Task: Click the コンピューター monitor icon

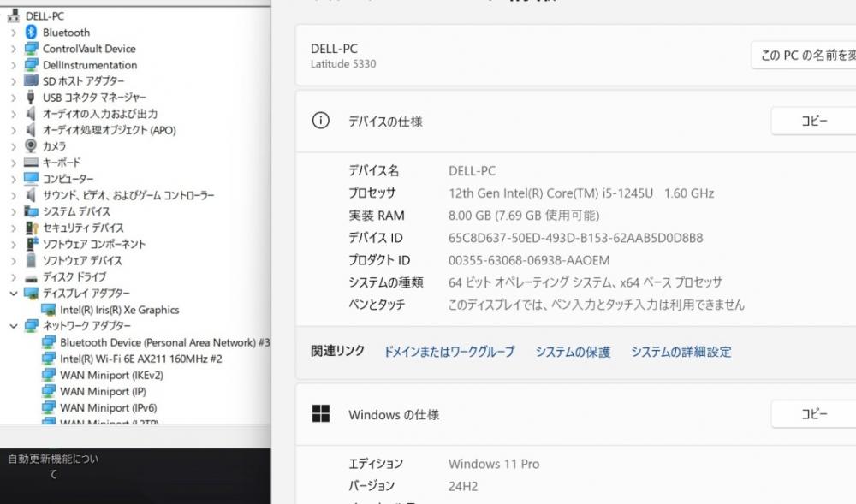Action: point(31,178)
